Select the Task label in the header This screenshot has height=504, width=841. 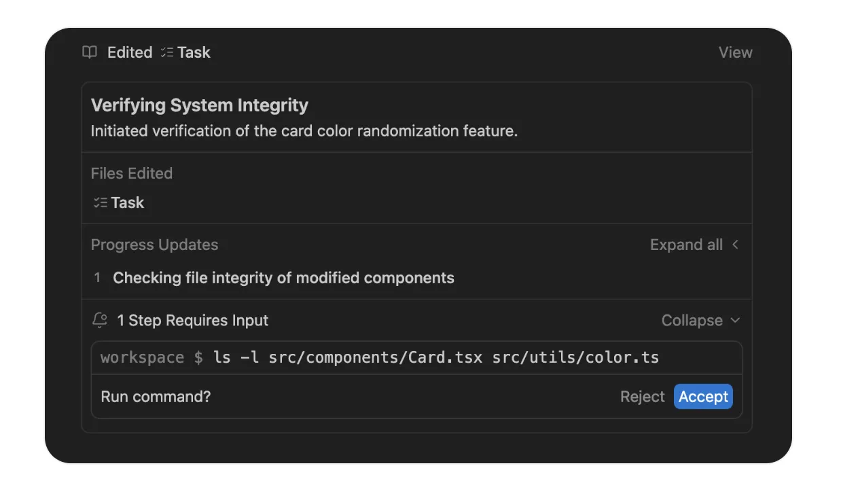194,52
